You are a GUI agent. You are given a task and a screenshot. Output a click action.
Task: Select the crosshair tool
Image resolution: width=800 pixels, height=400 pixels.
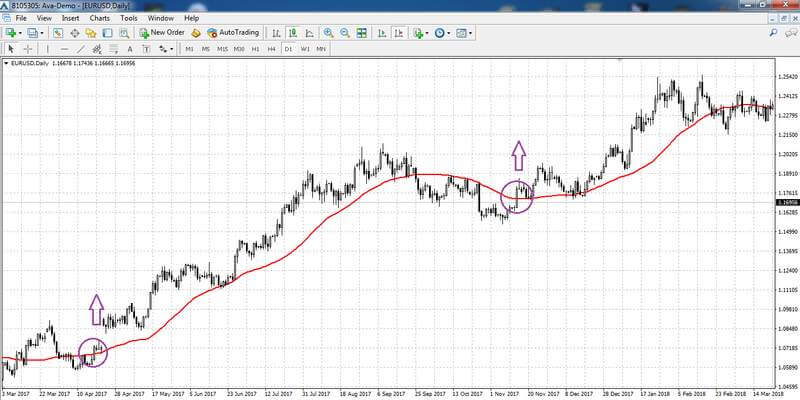tap(28, 49)
